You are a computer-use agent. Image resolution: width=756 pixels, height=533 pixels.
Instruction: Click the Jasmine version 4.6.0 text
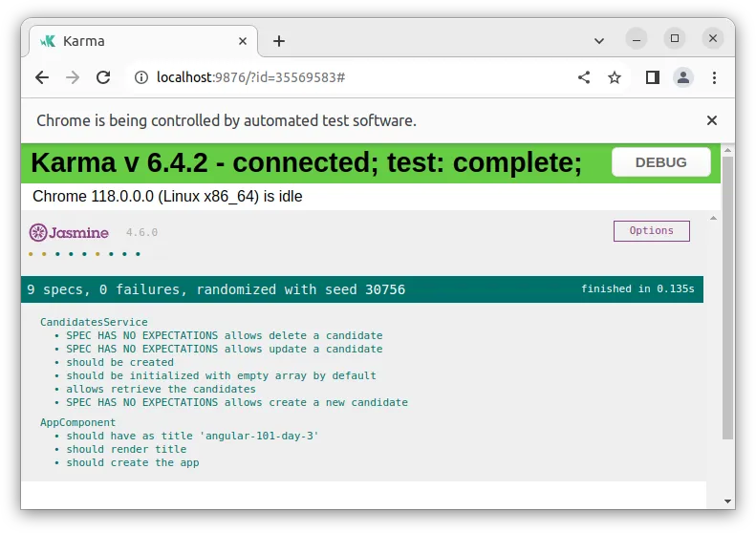(x=141, y=232)
